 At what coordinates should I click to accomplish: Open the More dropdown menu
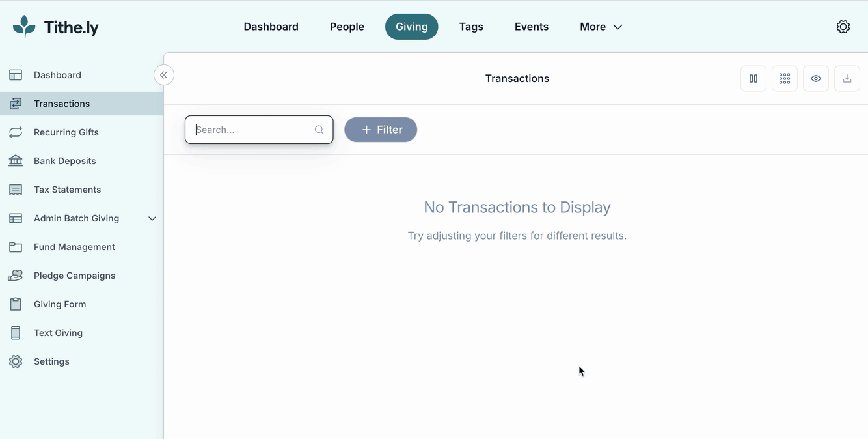pos(601,27)
